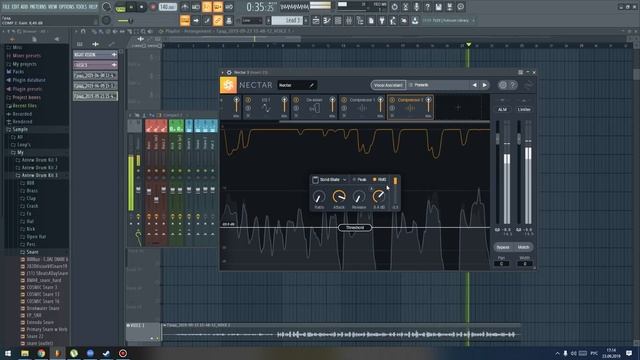Screen dimensions: 640x360
Task: Select RMS level detection mode
Action: [x=380, y=180]
